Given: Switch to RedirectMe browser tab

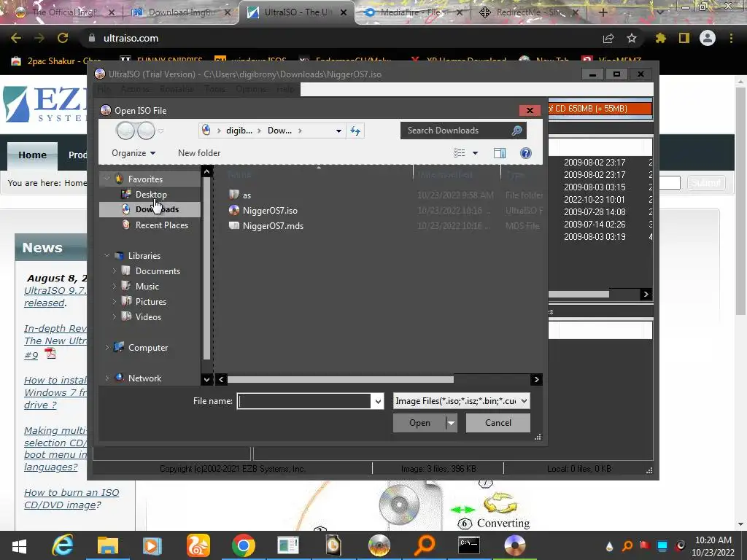Looking at the screenshot, I should [x=529, y=12].
